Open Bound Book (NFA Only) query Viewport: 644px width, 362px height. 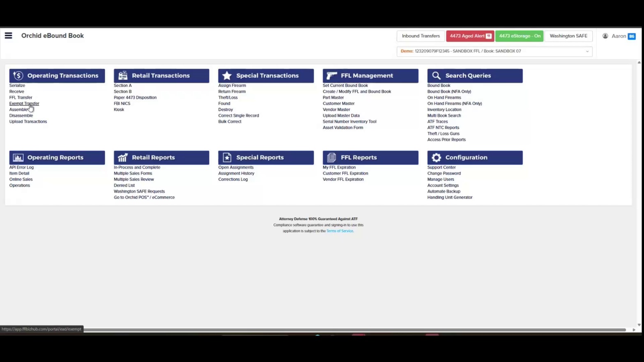(449, 92)
